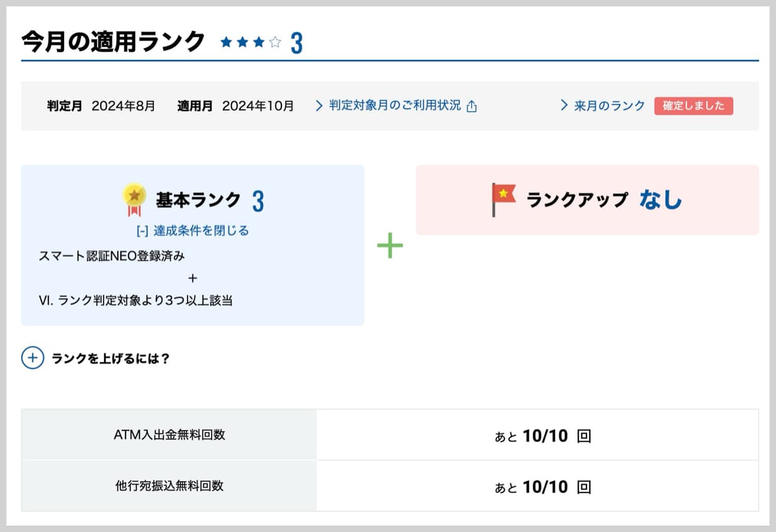Image resolution: width=776 pixels, height=532 pixels.
Task: Select the 他行宛振込無料回数 row label
Action: coord(169,485)
